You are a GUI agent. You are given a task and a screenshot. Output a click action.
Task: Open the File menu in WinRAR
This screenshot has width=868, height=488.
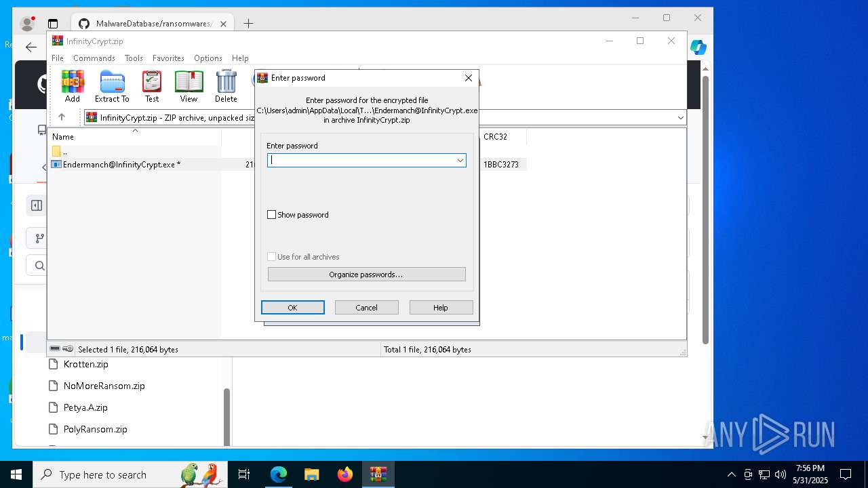tap(58, 58)
